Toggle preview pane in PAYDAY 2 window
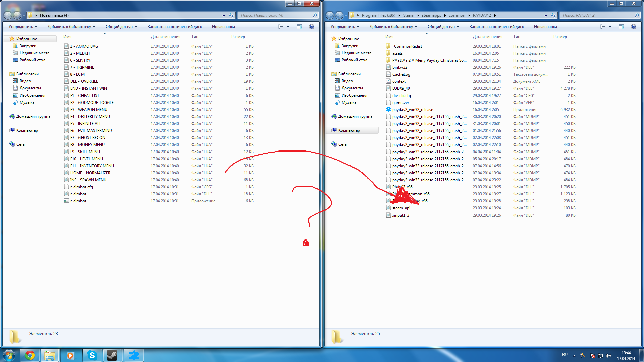The height and width of the screenshot is (362, 644). [x=622, y=27]
